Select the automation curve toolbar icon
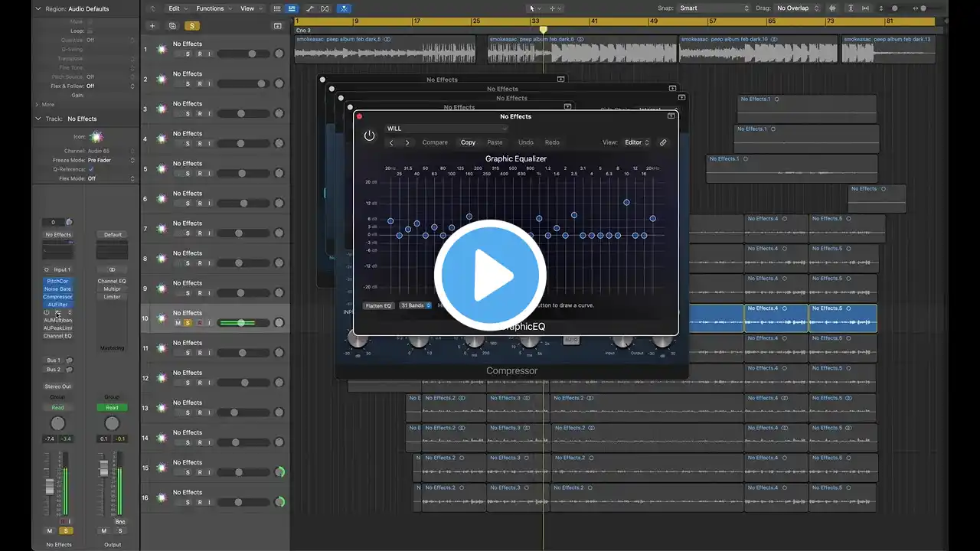The width and height of the screenshot is (980, 551). (x=309, y=8)
